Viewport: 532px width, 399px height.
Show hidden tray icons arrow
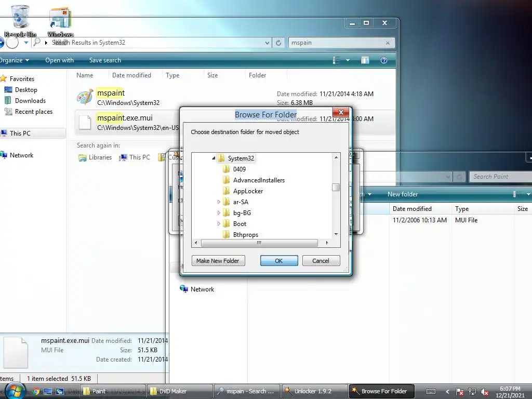[447, 392]
